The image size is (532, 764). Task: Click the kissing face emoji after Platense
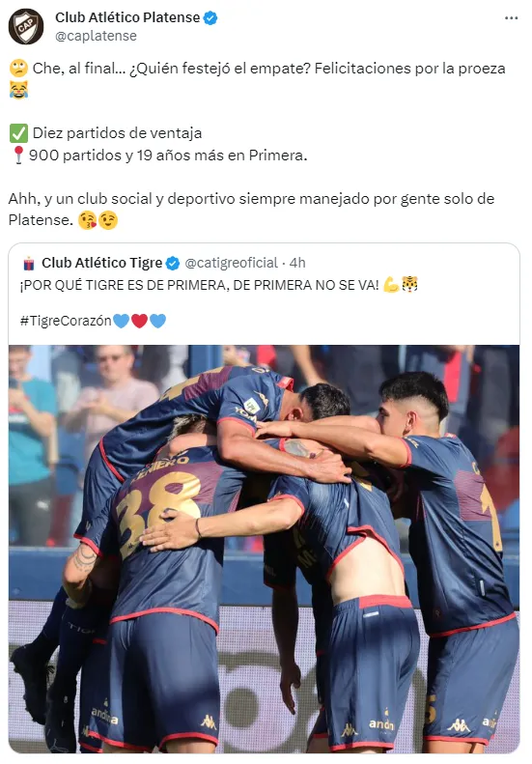pyautogui.click(x=87, y=220)
